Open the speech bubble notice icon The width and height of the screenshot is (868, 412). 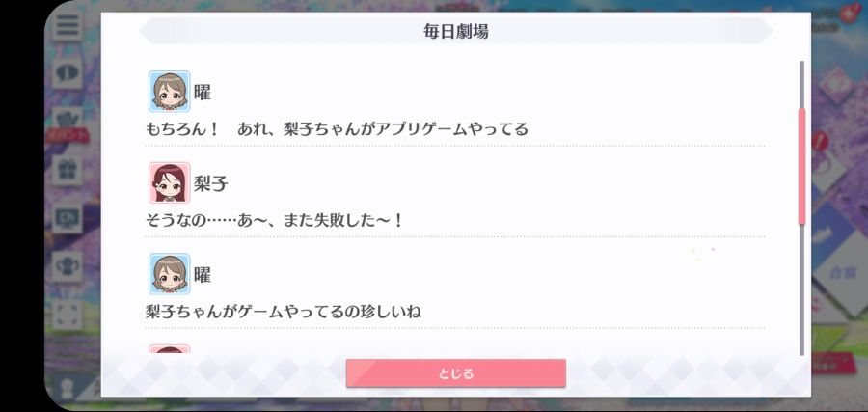[x=67, y=73]
